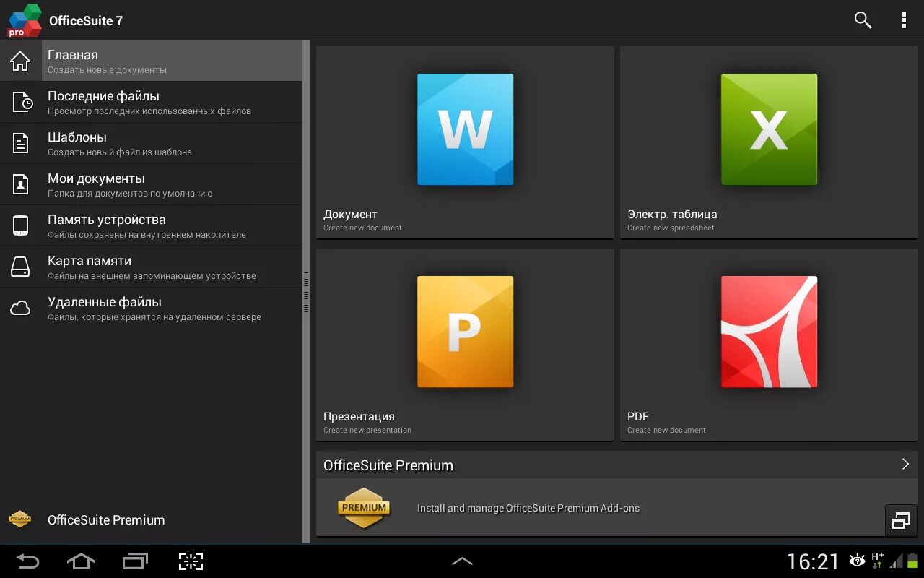The image size is (924, 578).
Task: Tap the H+ network signal indicator
Action: pos(877,560)
